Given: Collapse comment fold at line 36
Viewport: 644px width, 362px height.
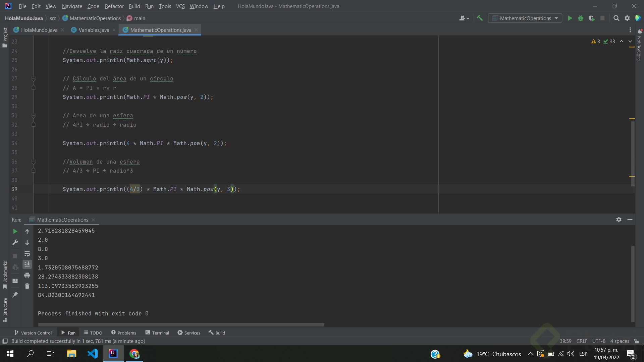Looking at the screenshot, I should [34, 162].
